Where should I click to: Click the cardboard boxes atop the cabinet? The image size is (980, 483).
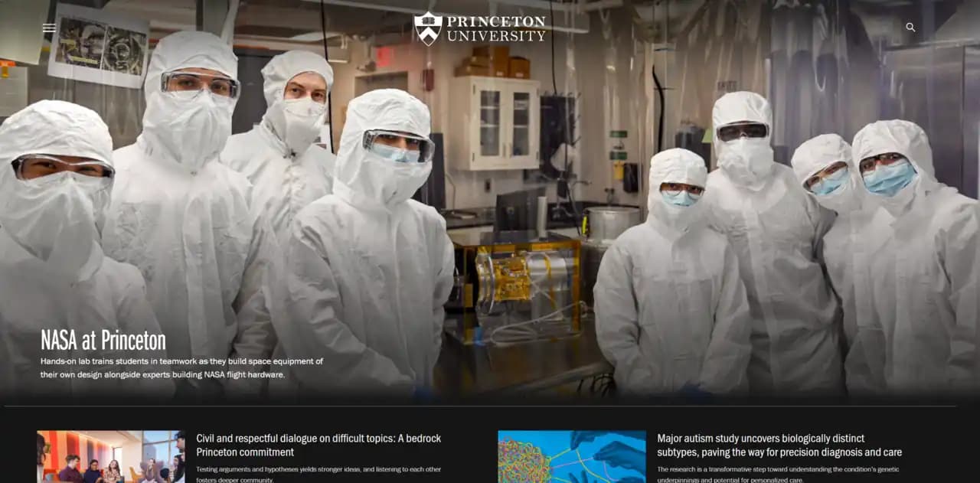click(495, 61)
